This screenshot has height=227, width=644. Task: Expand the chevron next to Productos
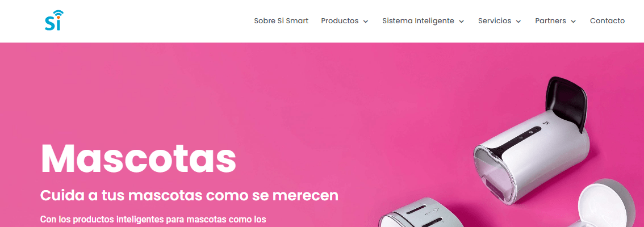point(366,22)
